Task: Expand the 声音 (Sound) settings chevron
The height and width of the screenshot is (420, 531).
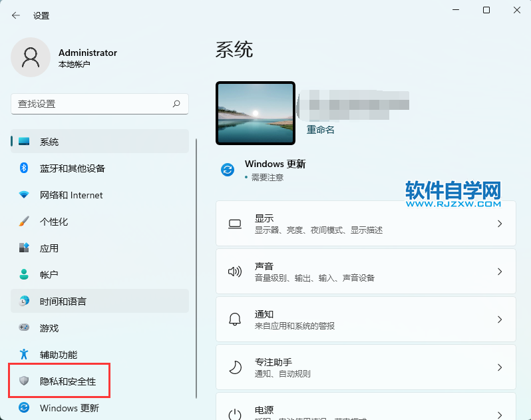Action: [500, 272]
